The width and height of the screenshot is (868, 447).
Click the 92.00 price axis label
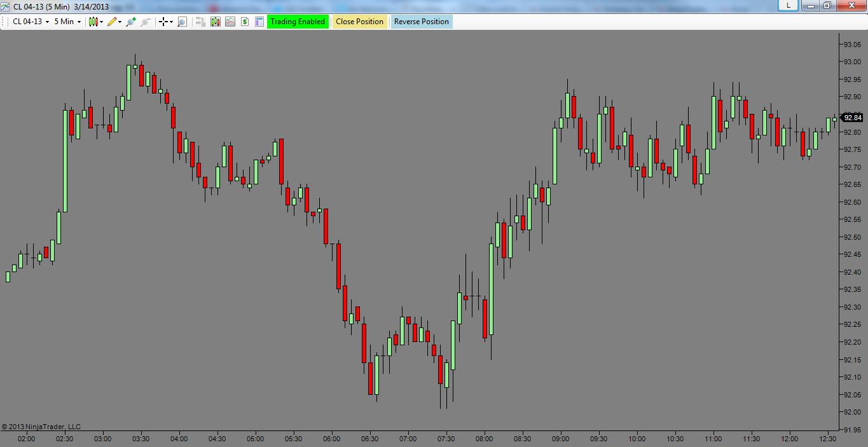tap(851, 413)
